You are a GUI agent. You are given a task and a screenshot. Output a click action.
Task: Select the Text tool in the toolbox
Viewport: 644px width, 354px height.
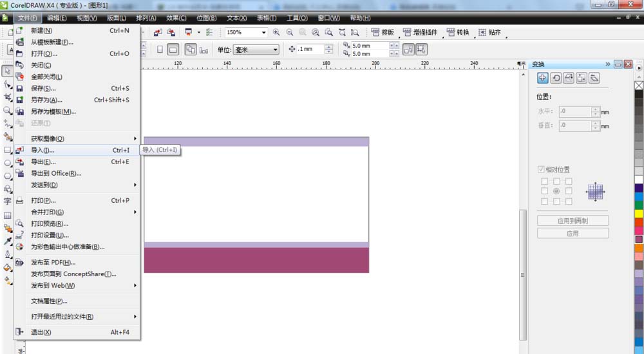[x=7, y=201]
